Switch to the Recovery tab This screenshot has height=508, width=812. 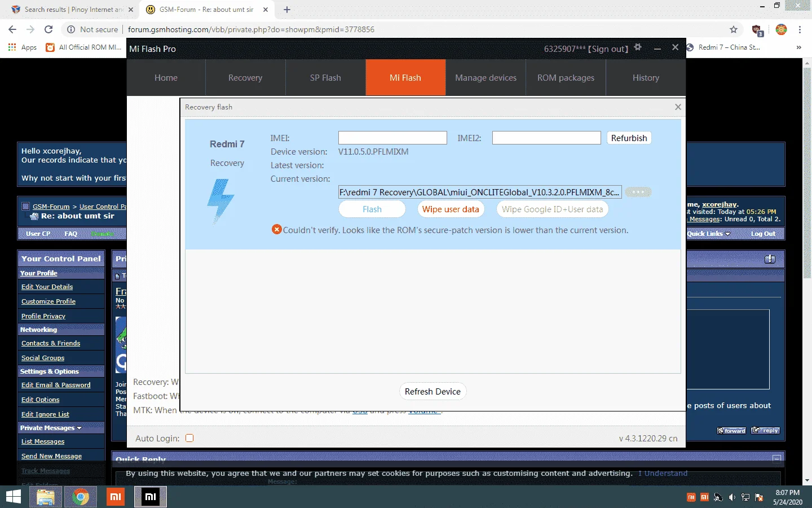245,78
